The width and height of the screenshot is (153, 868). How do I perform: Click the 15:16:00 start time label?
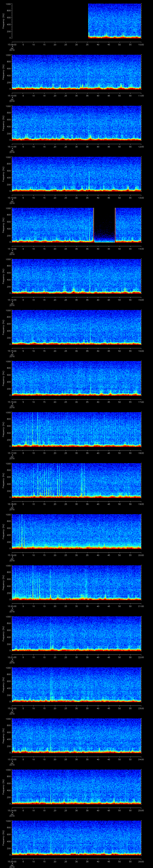click(12, 402)
